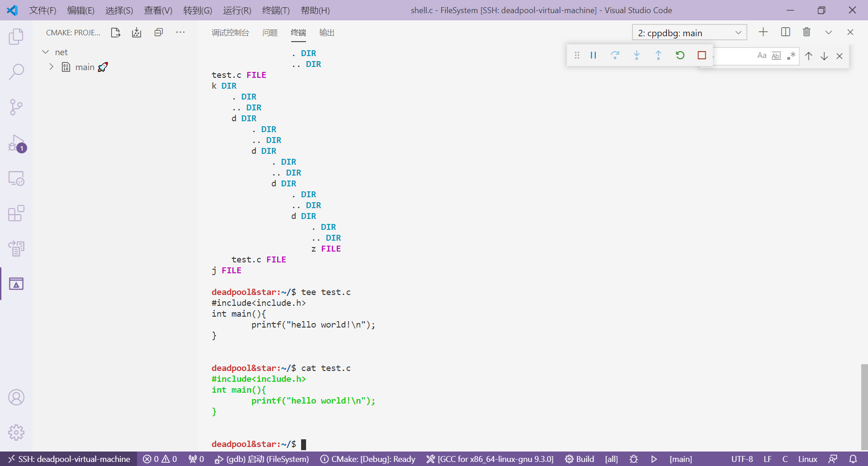The width and height of the screenshot is (868, 466).
Task: Expand the main target node
Action: 51,67
